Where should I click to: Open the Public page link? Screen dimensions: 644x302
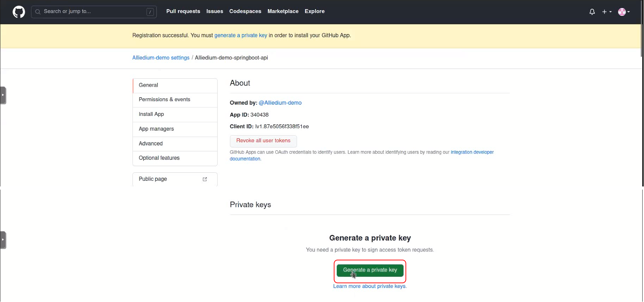tap(175, 179)
